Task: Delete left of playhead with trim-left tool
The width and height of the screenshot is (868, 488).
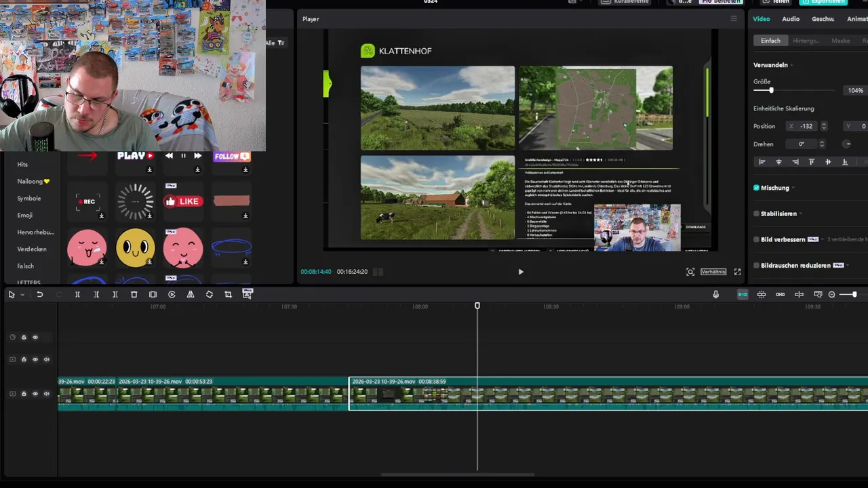Action: coord(96,294)
